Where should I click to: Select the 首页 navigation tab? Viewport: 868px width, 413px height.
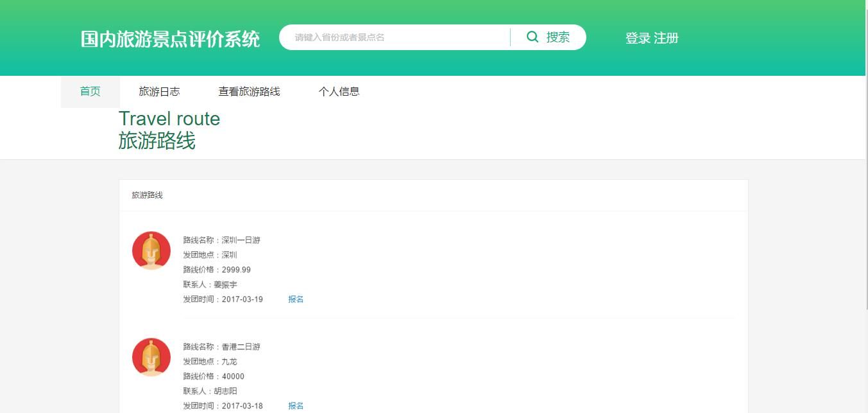[90, 91]
